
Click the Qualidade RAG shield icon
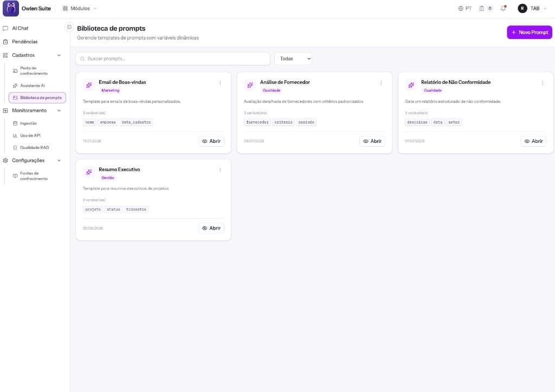click(x=15, y=147)
